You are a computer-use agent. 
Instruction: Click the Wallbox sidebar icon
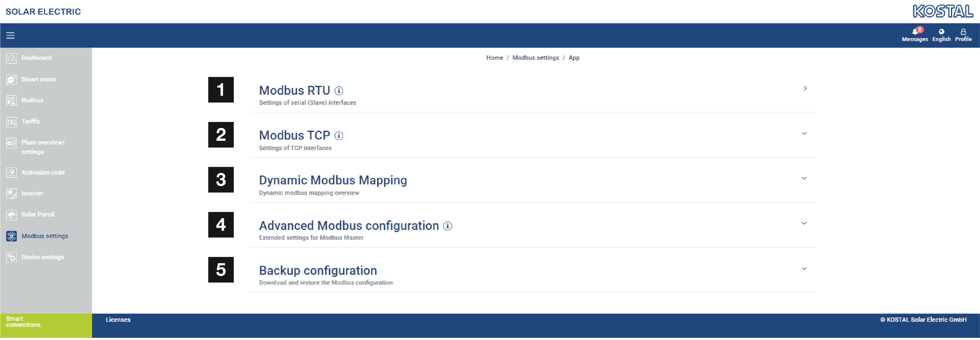[x=12, y=101]
